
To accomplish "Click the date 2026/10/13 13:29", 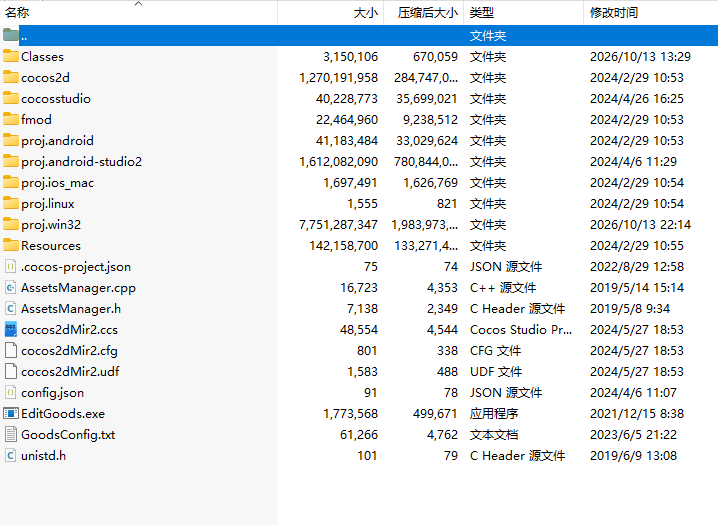I will 640,57.
